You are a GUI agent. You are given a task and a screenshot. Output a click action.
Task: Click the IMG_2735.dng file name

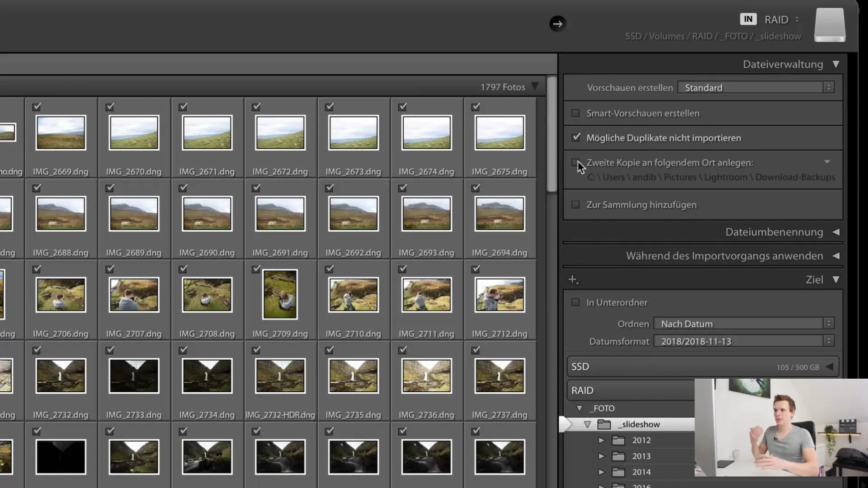click(353, 415)
